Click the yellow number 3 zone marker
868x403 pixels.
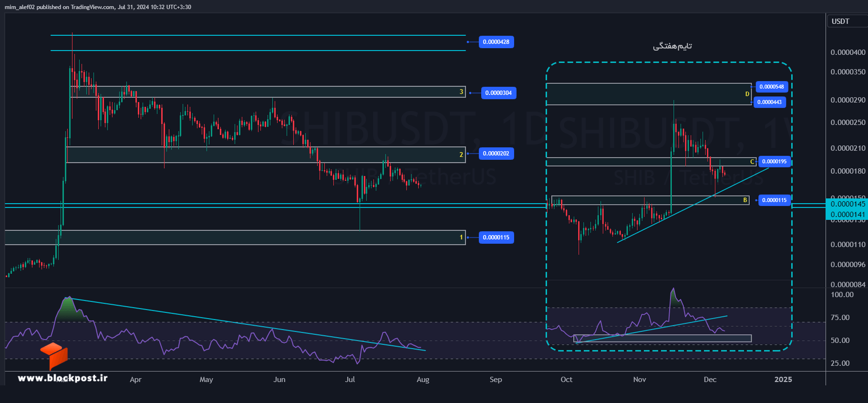461,92
